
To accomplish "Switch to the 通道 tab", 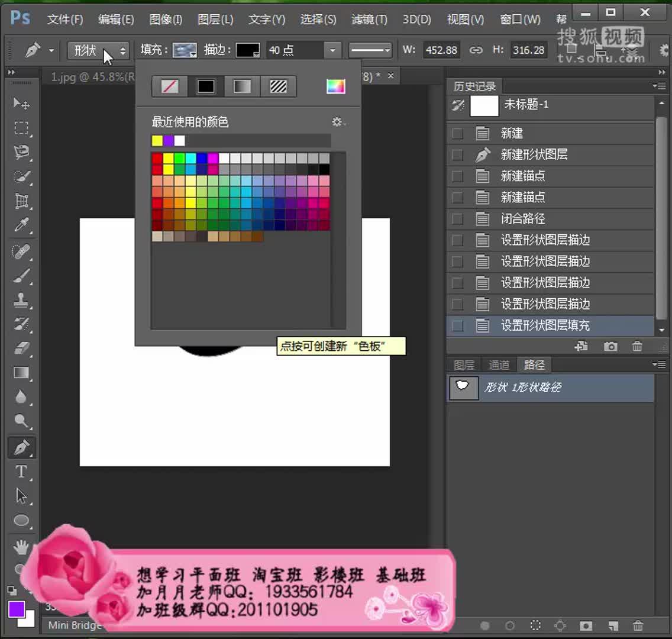I will click(x=499, y=365).
